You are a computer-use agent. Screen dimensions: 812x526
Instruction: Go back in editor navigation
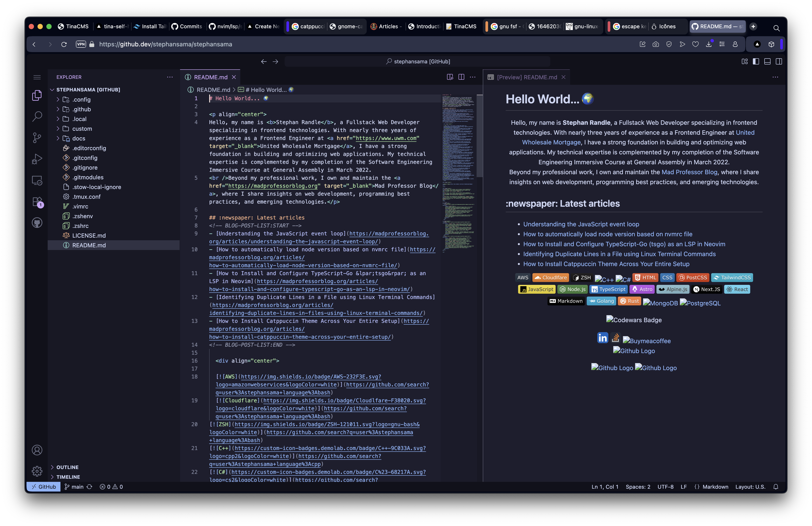(264, 61)
